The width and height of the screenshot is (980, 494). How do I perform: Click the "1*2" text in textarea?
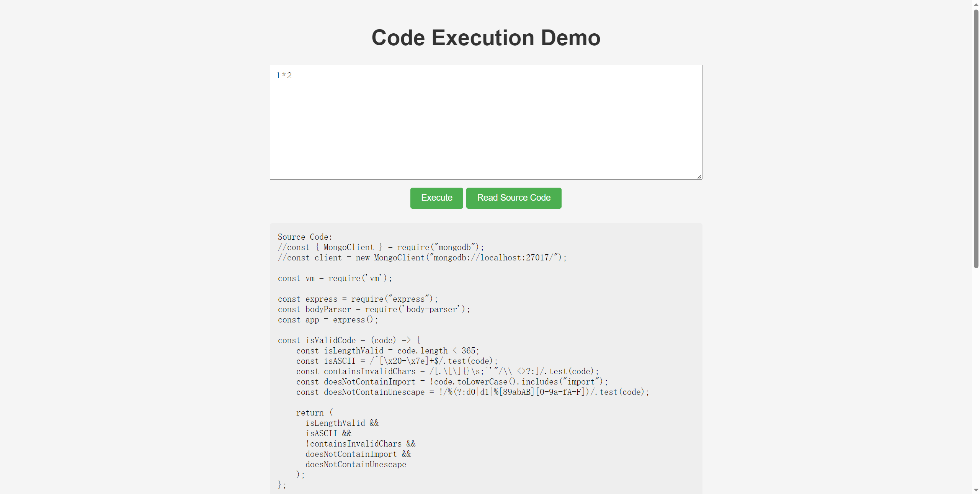tap(284, 75)
